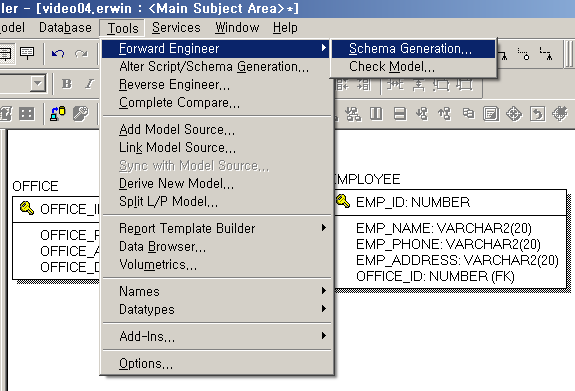Screen dimensions: 575x391
Task: Select EMP_NAME: VARCHAR2(20) column
Action: pyautogui.click(x=444, y=229)
